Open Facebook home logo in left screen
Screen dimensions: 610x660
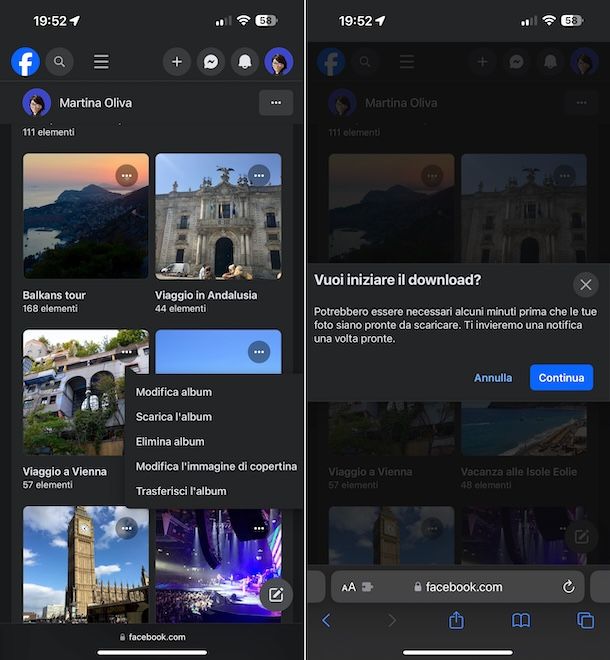click(25, 62)
